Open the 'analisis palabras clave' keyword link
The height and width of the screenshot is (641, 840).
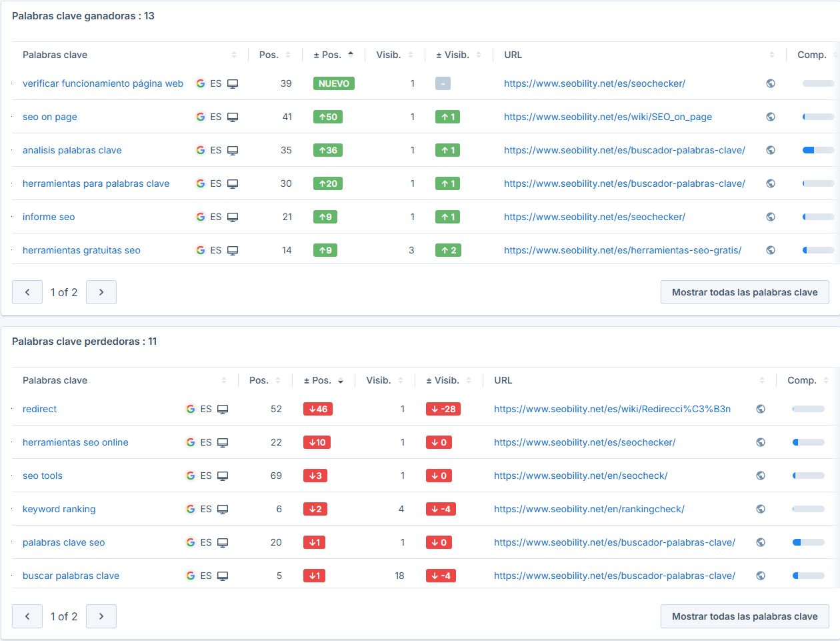pyautogui.click(x=72, y=150)
